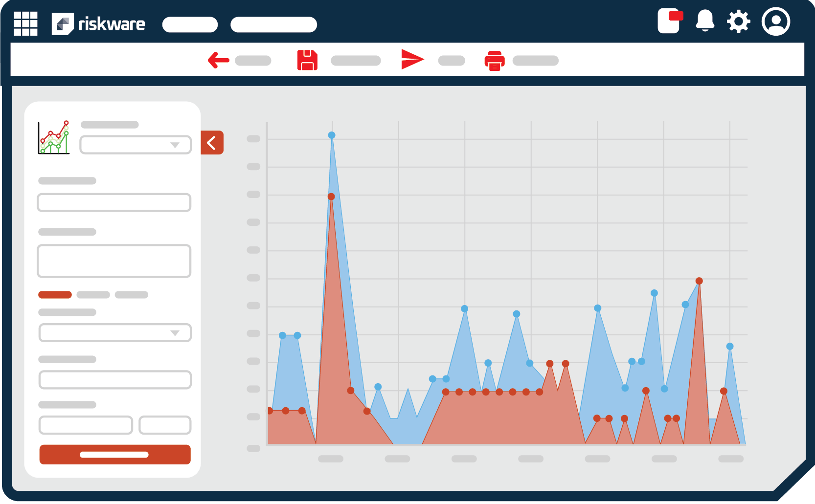Image resolution: width=815 pixels, height=504 pixels.
Task: Expand the lower sidebar dropdown selector
Action: click(114, 332)
